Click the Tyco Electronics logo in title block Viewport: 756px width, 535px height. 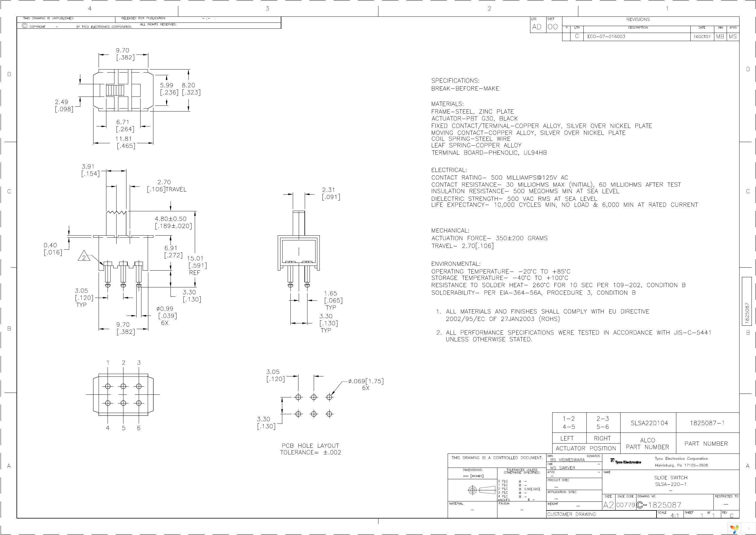coord(625,462)
